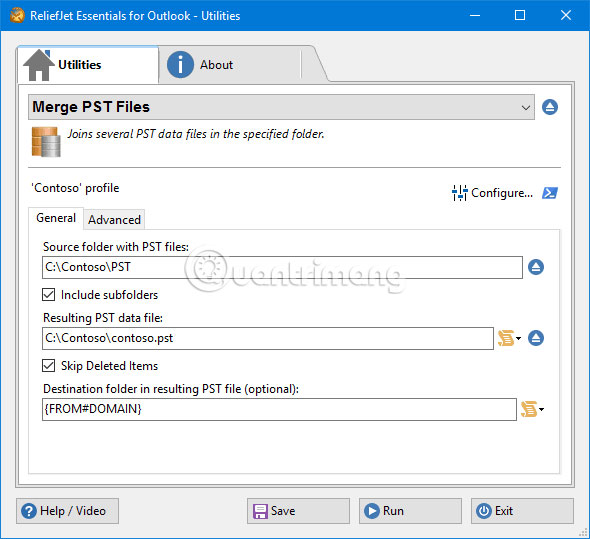The height and width of the screenshot is (539, 590).
Task: Select the General tab
Action: [56, 218]
